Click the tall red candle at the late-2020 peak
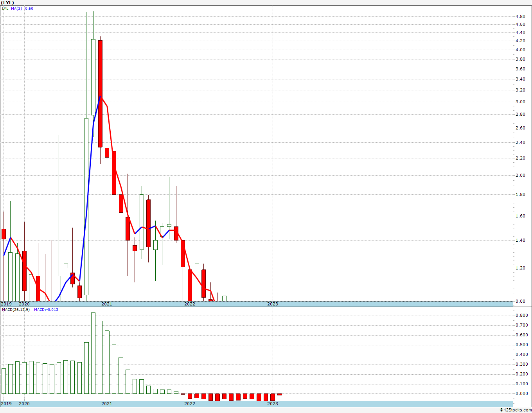Screen dimensions: 532x413 100,94
